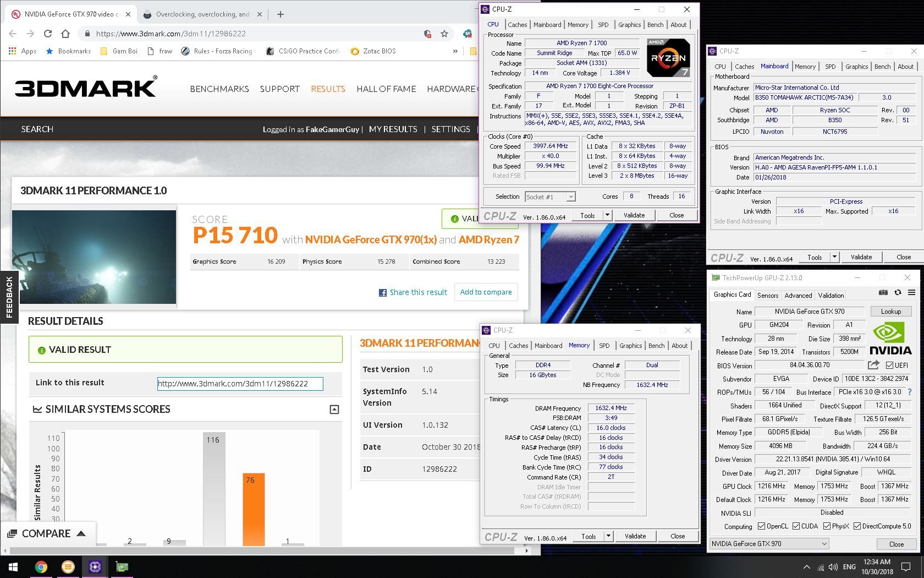Toggle the UEFI checkbox in GPU-Z

coord(889,365)
